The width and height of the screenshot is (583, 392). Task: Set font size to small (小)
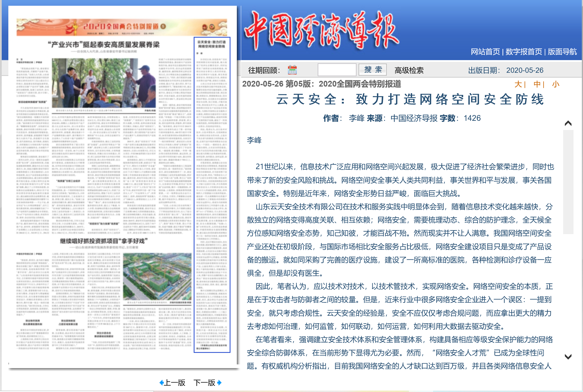point(556,84)
